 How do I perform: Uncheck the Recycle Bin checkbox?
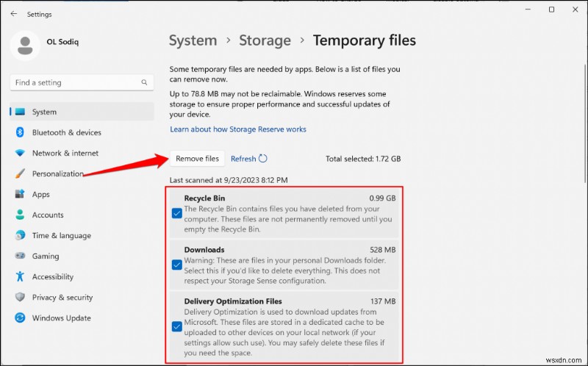(176, 213)
